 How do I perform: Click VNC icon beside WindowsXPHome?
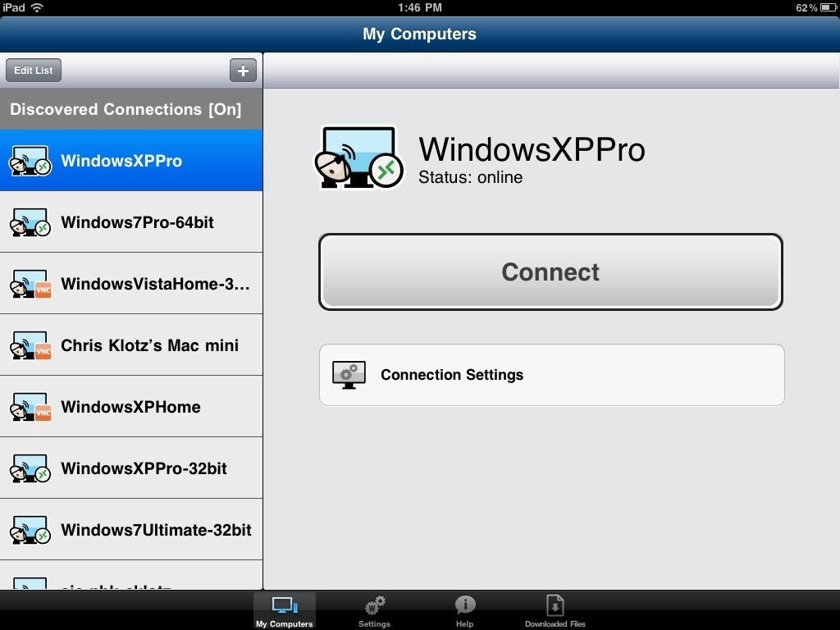pos(30,407)
